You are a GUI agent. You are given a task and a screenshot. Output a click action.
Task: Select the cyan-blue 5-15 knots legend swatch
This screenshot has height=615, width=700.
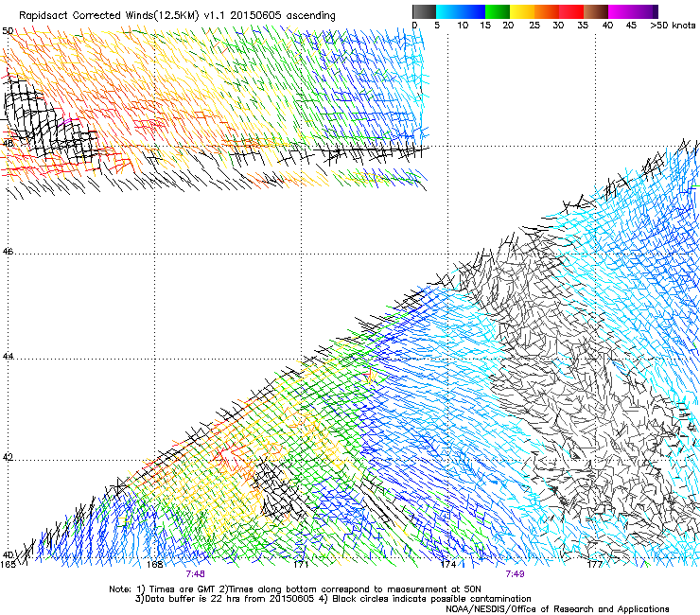[x=461, y=11]
